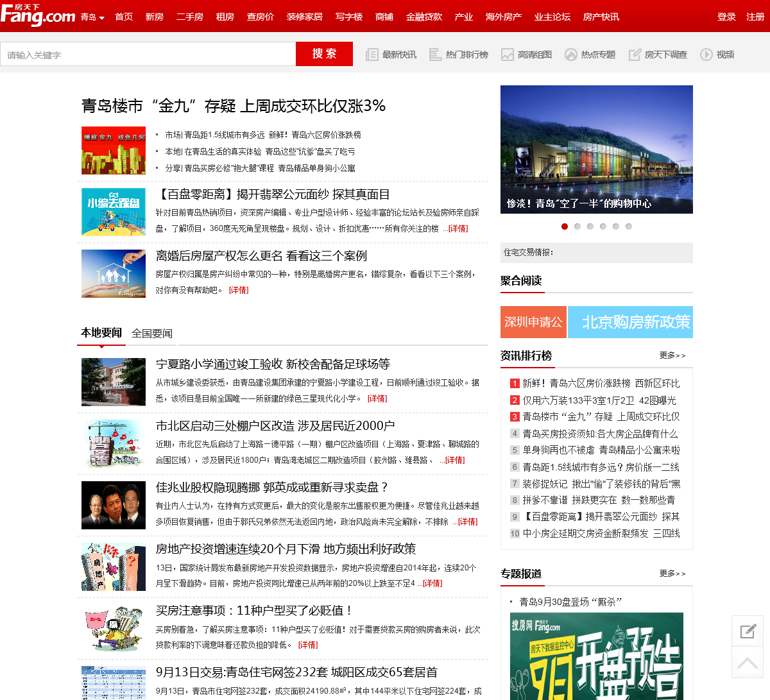Open the 高清组图 photo gallery icon
Viewport: 770px width, 700px height.
tap(507, 55)
